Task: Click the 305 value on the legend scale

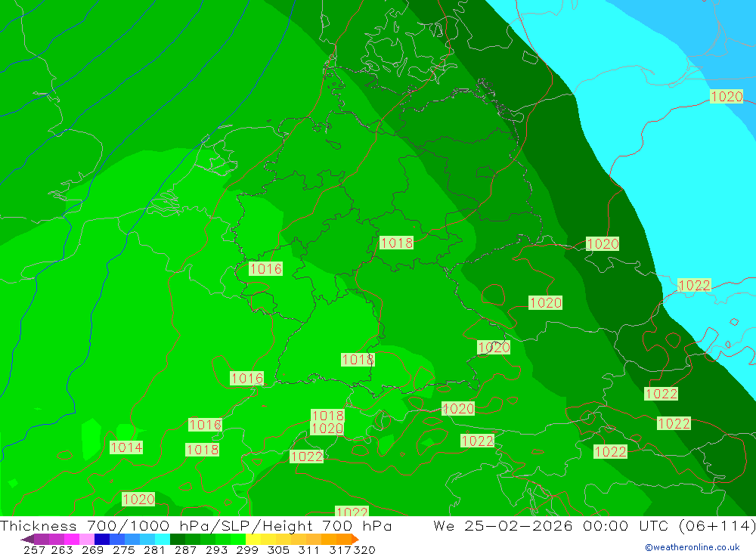Action: tap(278, 550)
